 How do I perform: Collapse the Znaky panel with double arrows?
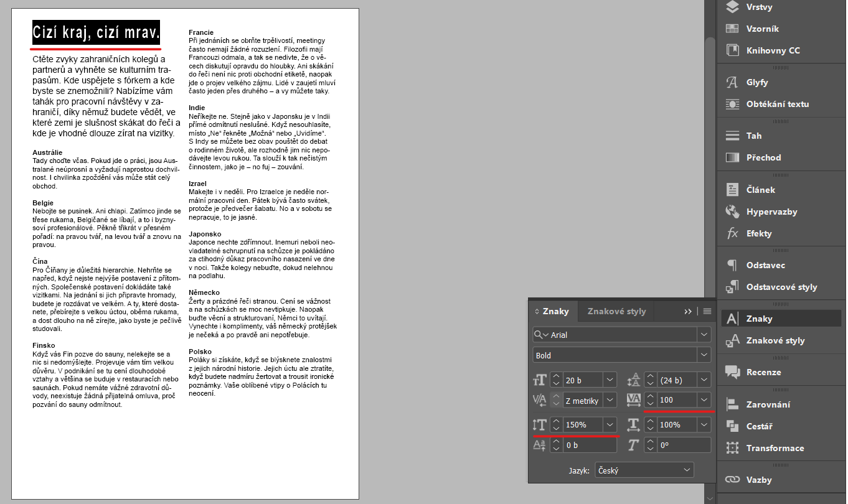687,311
